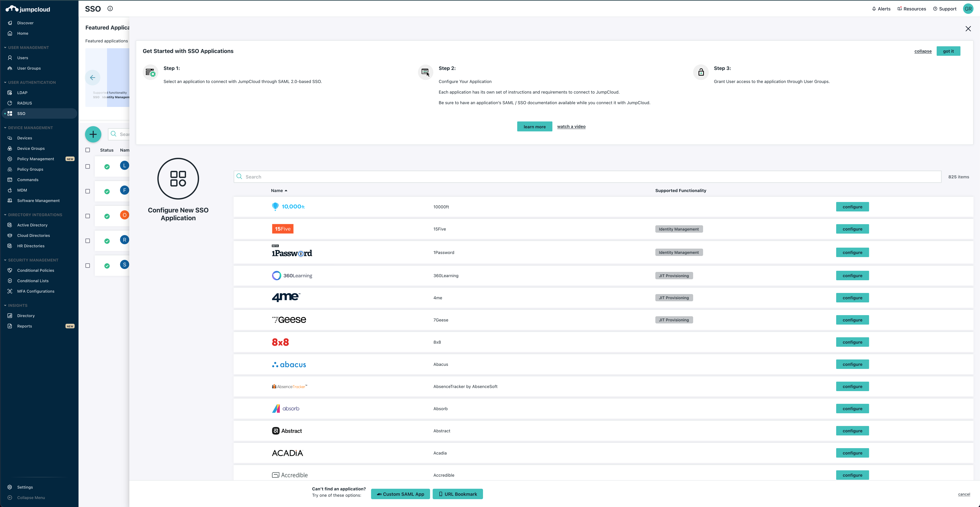Open Users icon in sidebar
Viewport: 980px width, 507px height.
click(10, 58)
